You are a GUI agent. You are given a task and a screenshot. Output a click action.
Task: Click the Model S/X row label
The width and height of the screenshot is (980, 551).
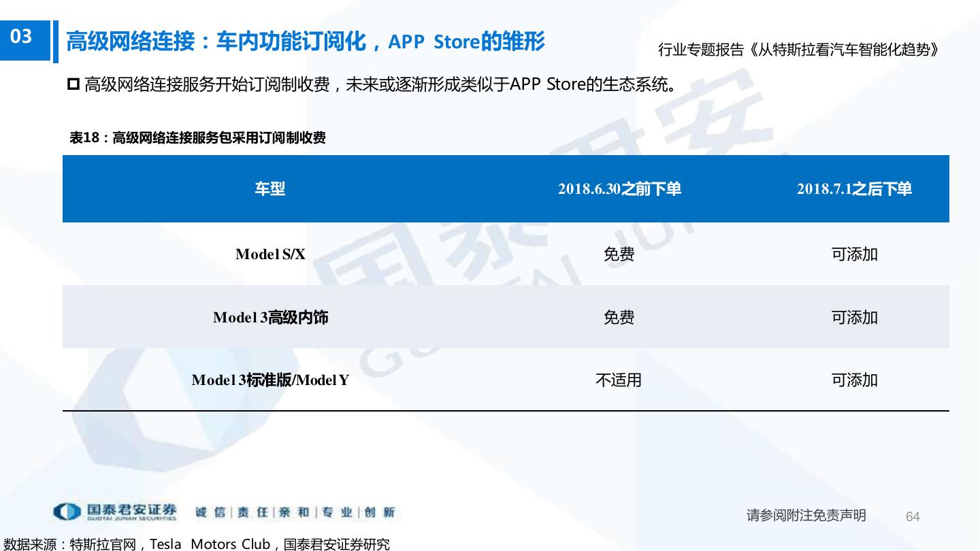click(270, 254)
